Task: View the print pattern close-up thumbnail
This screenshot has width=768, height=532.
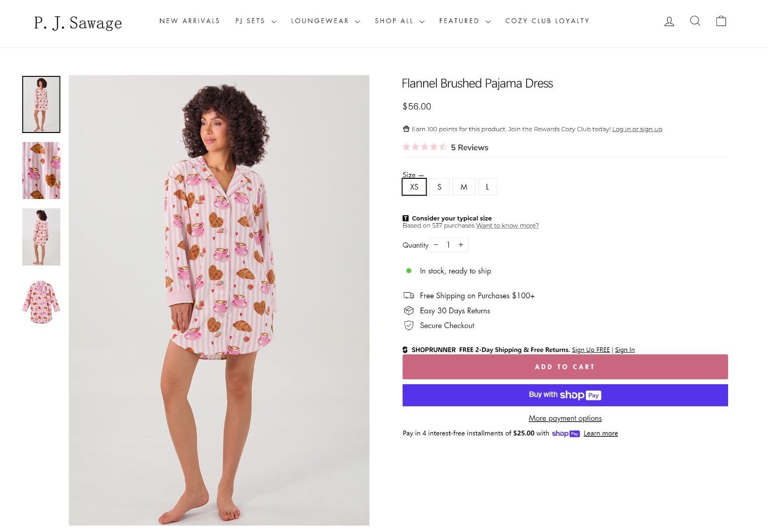Action: pos(41,170)
